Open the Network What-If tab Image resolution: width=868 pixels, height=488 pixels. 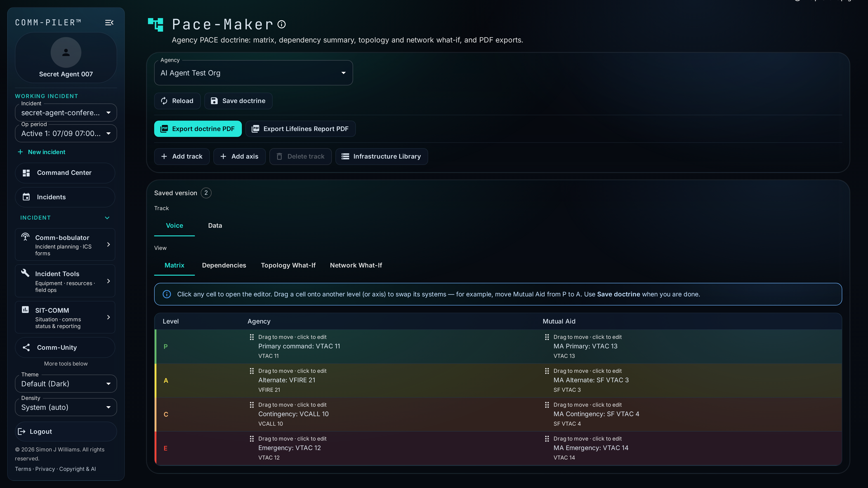[x=356, y=265]
